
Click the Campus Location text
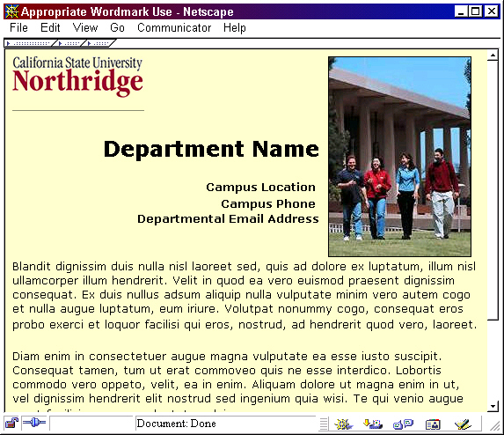260,187
